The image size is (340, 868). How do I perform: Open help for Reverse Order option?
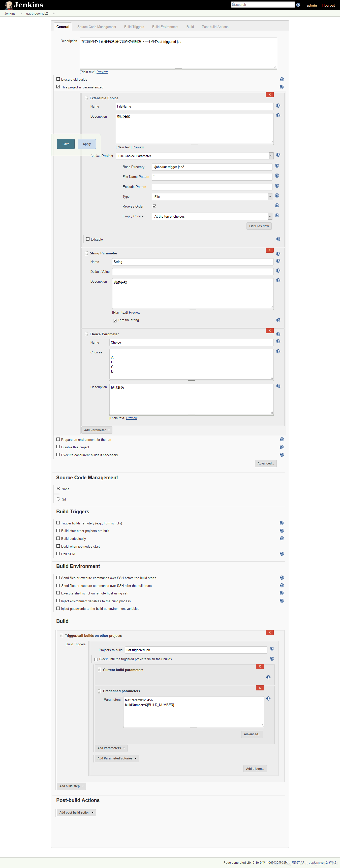pyautogui.click(x=277, y=205)
